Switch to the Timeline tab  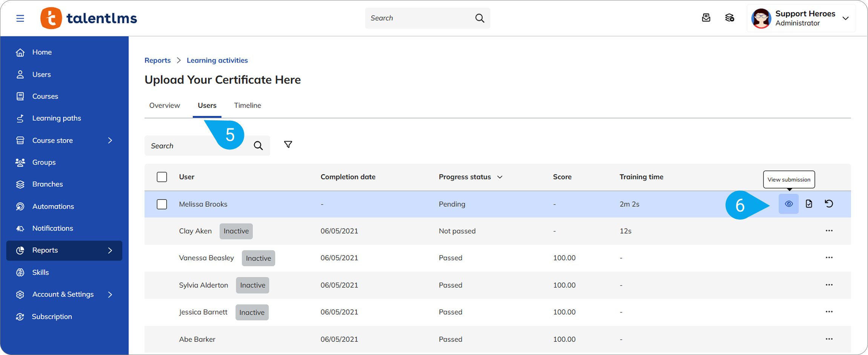tap(247, 105)
